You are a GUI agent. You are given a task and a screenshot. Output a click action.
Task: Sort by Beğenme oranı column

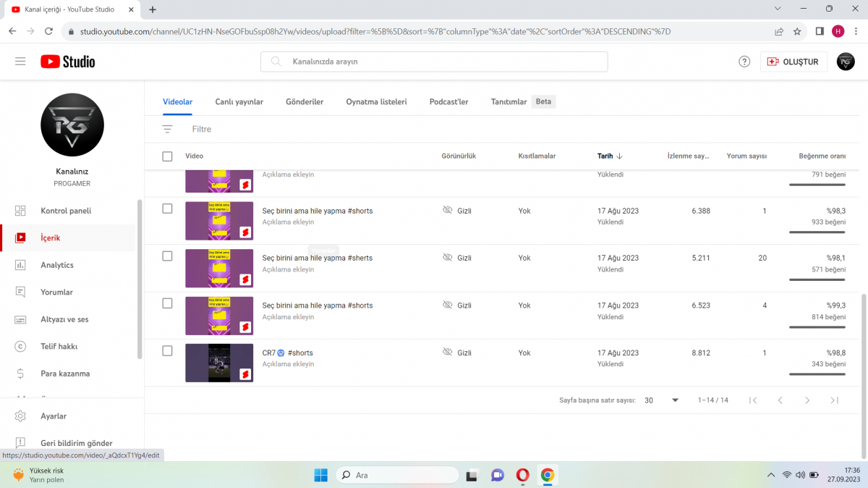[822, 156]
